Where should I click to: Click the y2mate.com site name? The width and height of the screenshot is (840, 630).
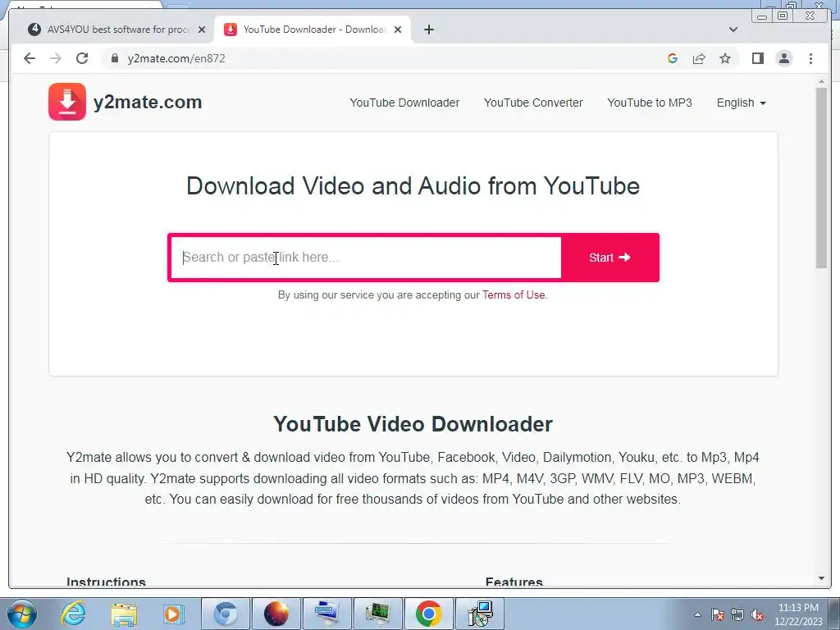pos(148,102)
